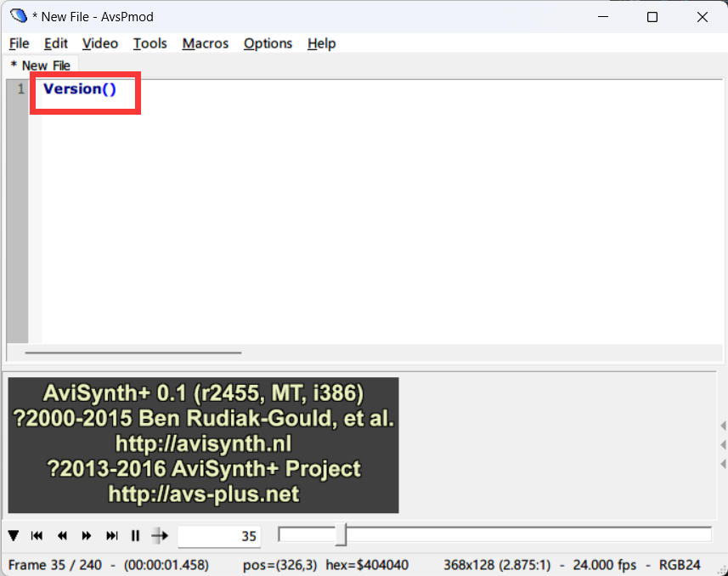Screen dimensions: 728x576
Task: Click the Version() code on line 1
Action: pyautogui.click(x=79, y=88)
